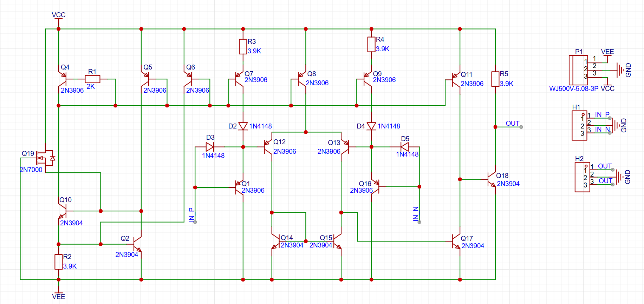Screen dimensions: 644x304
Task: Click the VCC label below P1
Action: 607,89
